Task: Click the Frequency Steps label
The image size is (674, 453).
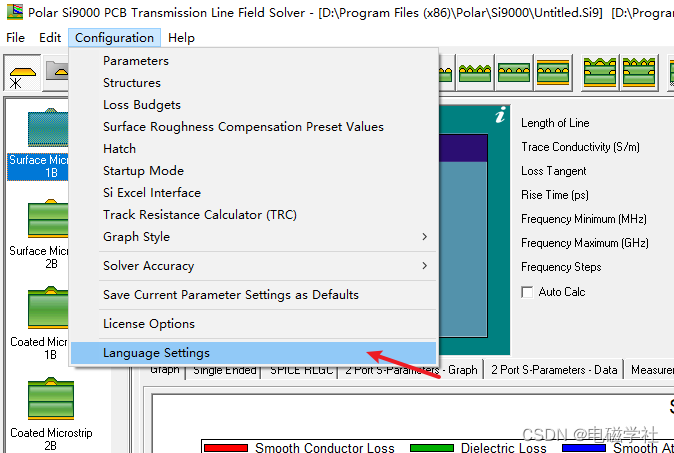Action: (561, 267)
